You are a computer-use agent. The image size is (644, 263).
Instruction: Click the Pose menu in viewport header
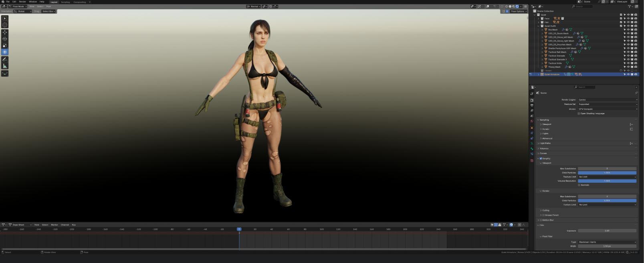[x=48, y=6]
